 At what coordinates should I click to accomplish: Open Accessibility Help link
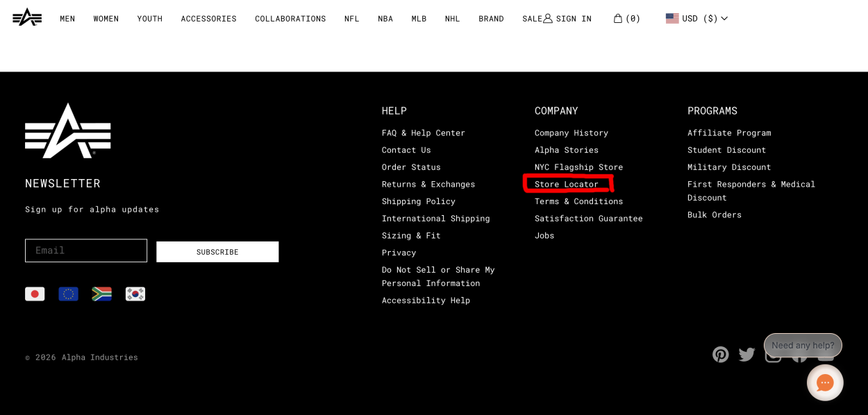[x=426, y=300]
